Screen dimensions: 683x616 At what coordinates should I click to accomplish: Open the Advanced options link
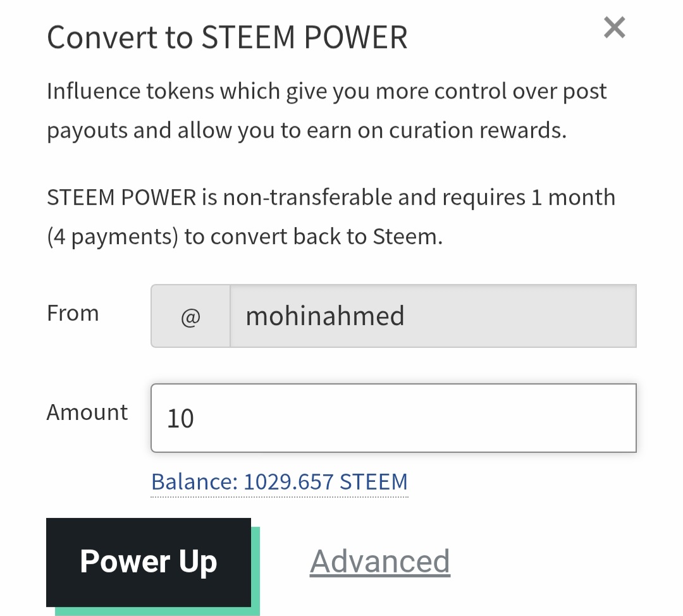[379, 562]
